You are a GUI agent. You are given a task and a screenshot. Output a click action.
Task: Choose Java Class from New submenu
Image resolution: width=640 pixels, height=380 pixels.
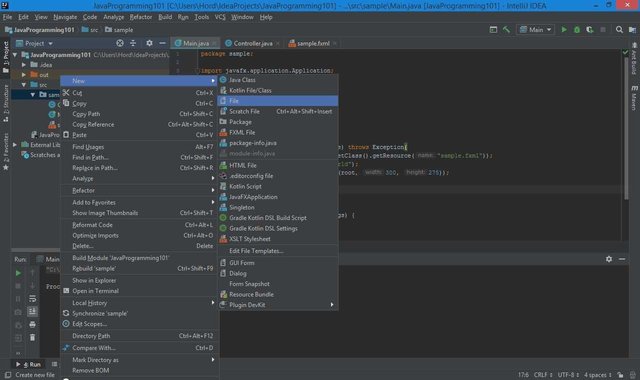click(278, 80)
